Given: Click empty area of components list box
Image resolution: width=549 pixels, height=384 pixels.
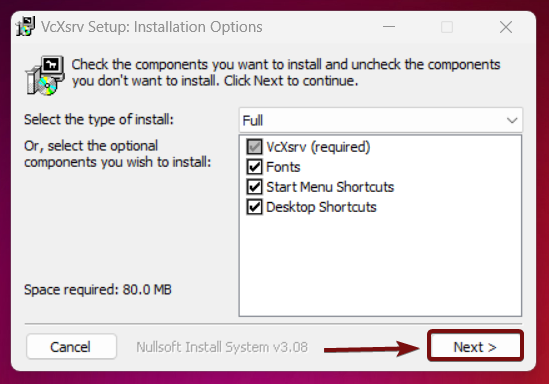Looking at the screenshot, I should (x=380, y=266).
